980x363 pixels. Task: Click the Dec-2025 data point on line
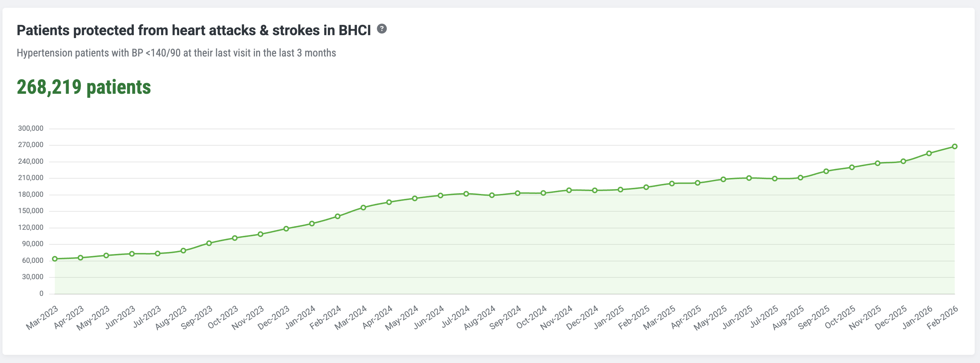(903, 161)
